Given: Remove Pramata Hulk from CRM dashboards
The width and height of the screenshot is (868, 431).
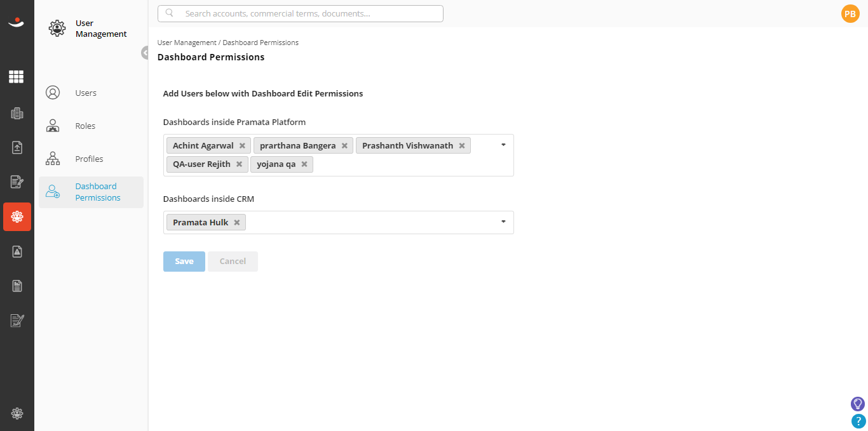Looking at the screenshot, I should tap(237, 222).
